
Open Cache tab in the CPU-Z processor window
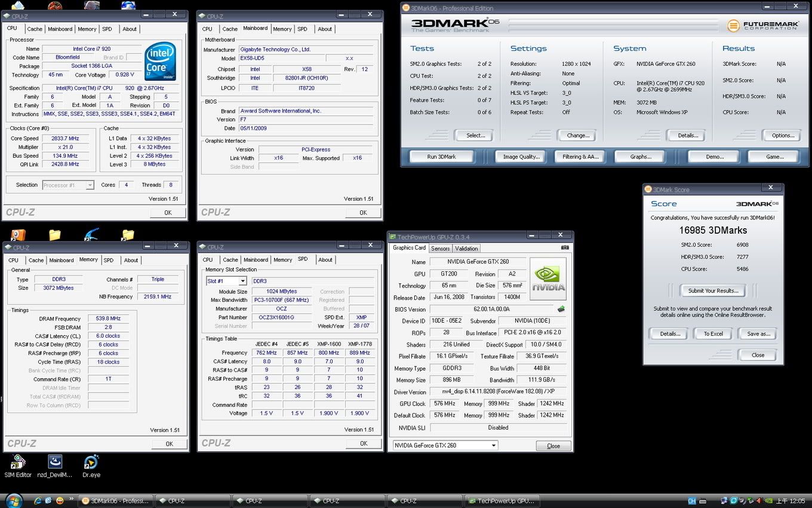click(x=35, y=29)
